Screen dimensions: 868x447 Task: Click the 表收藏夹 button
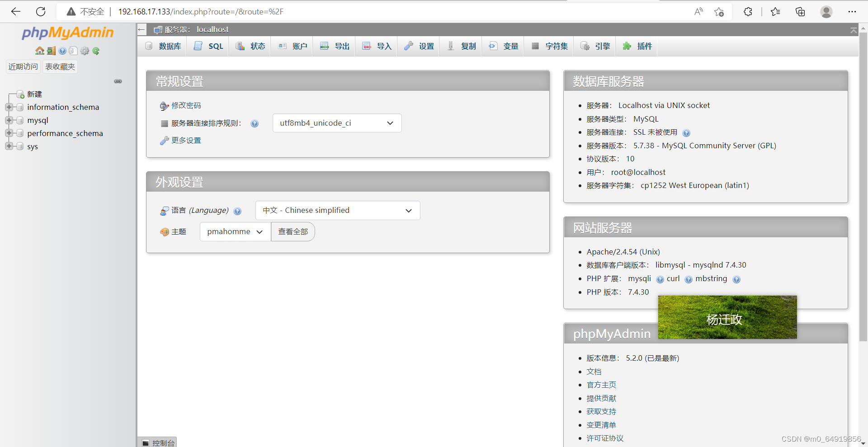pos(60,67)
